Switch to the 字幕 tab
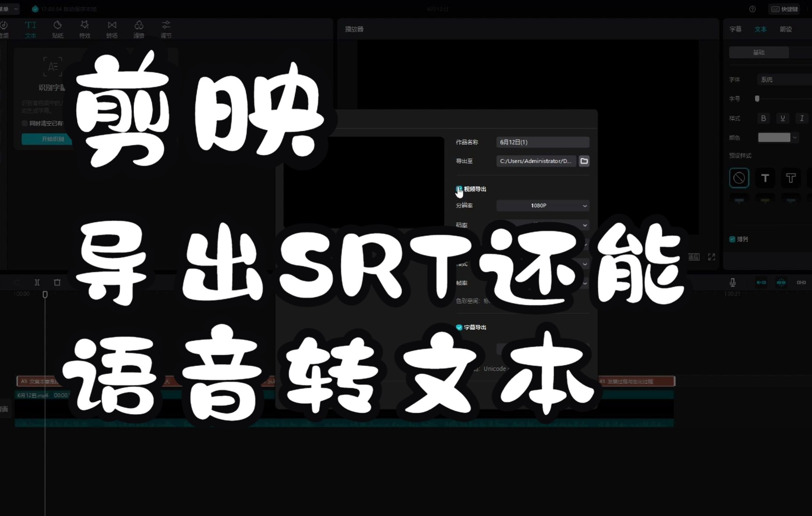This screenshot has height=516, width=812. coord(735,29)
